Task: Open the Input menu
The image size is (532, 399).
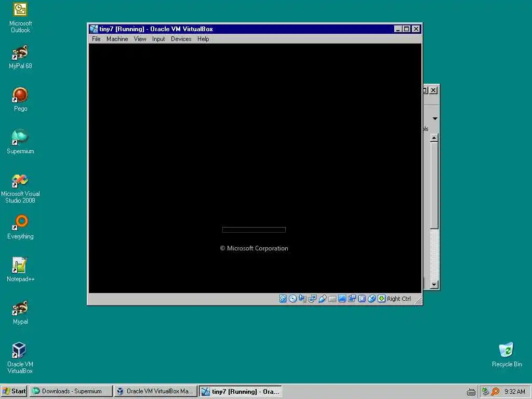Action: click(x=158, y=39)
